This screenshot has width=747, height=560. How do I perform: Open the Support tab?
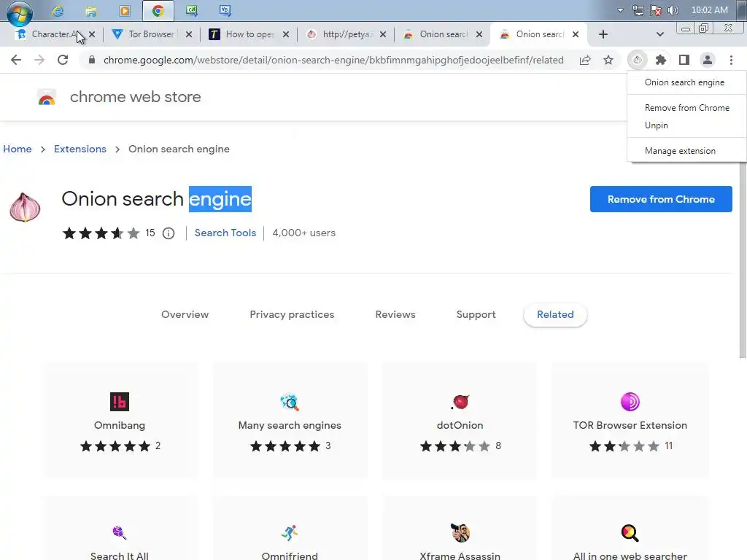[x=476, y=315]
